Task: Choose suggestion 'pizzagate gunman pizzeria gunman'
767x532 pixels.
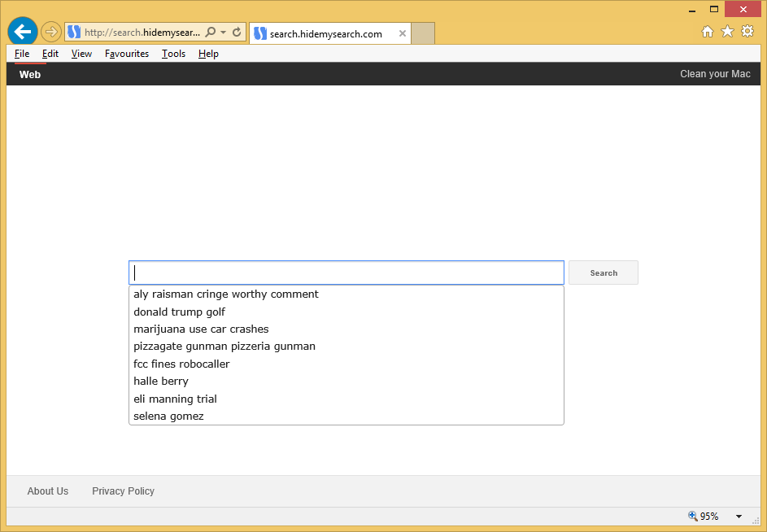Action: [x=346, y=347]
